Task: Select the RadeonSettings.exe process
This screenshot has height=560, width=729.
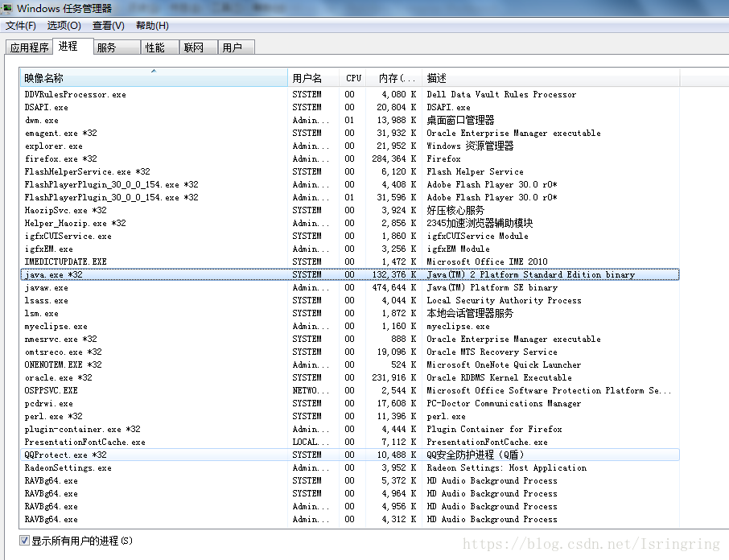Action: pos(350,467)
